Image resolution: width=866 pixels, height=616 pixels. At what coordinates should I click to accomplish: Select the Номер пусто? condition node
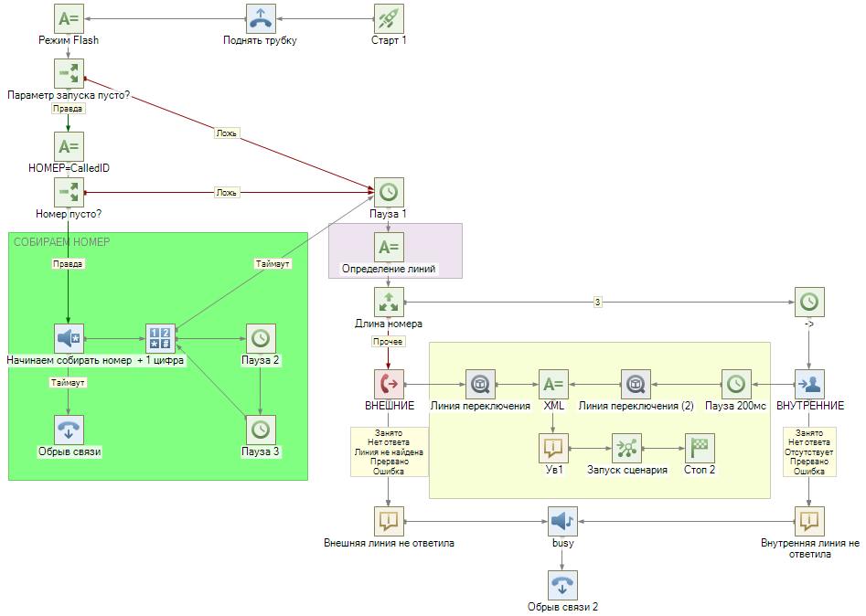click(x=69, y=192)
